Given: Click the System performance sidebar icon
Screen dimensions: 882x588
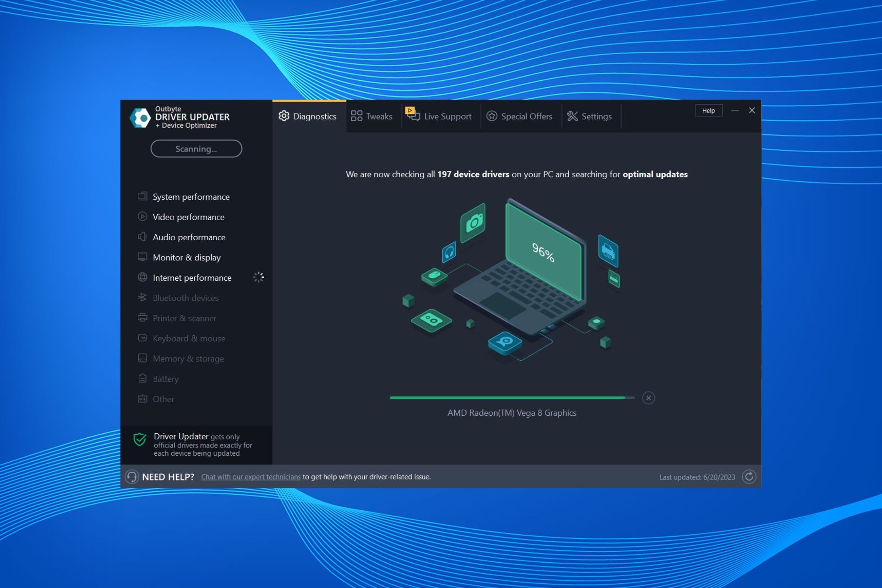Looking at the screenshot, I should pyautogui.click(x=142, y=196).
